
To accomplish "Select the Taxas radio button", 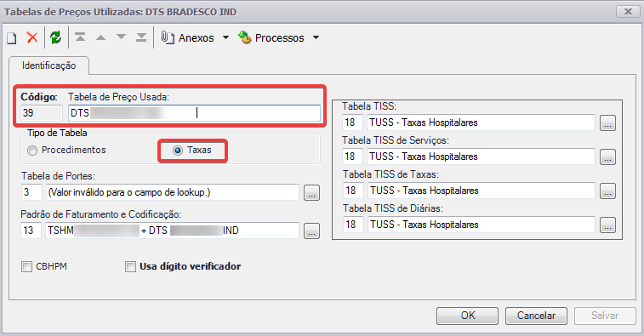I will [x=178, y=151].
